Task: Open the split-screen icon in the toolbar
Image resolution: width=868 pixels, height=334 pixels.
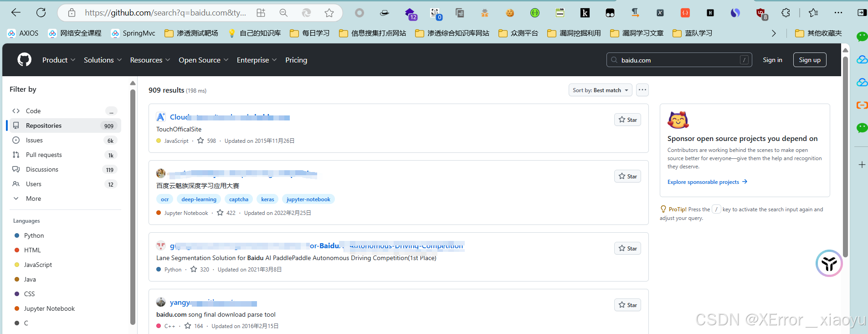Action: click(862, 13)
